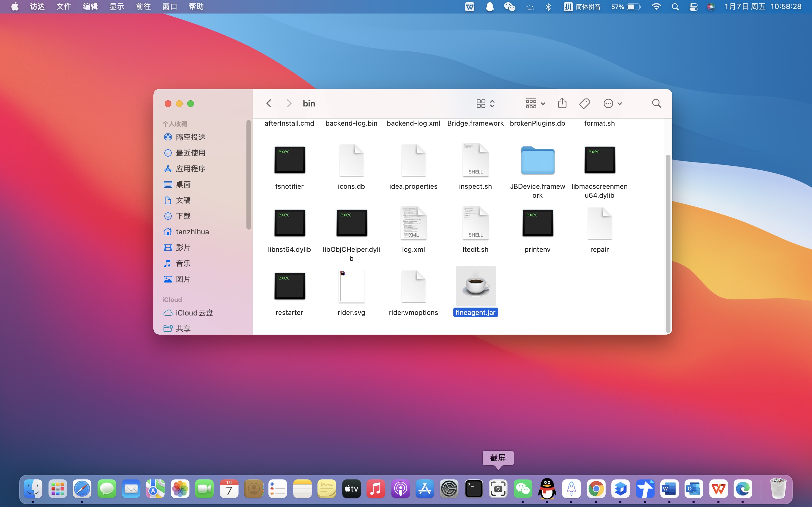Go to 应用程序 in the sidebar
This screenshot has width=812, height=507.
click(190, 169)
